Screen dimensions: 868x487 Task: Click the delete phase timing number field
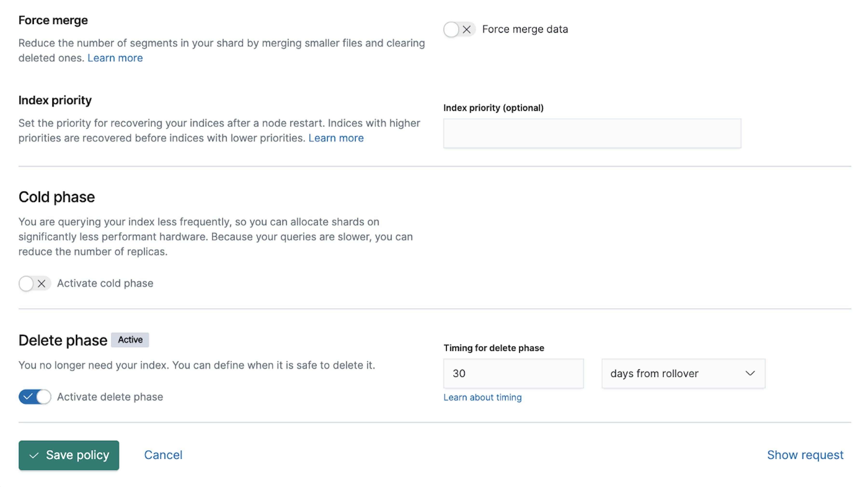[513, 373]
